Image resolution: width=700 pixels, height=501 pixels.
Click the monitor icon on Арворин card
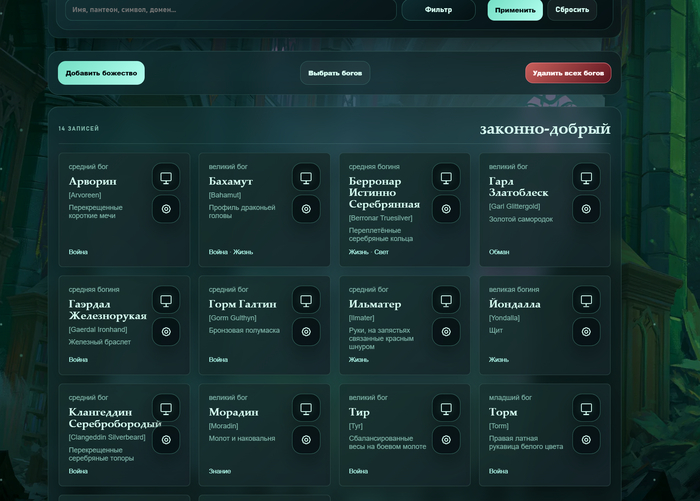[x=166, y=177]
